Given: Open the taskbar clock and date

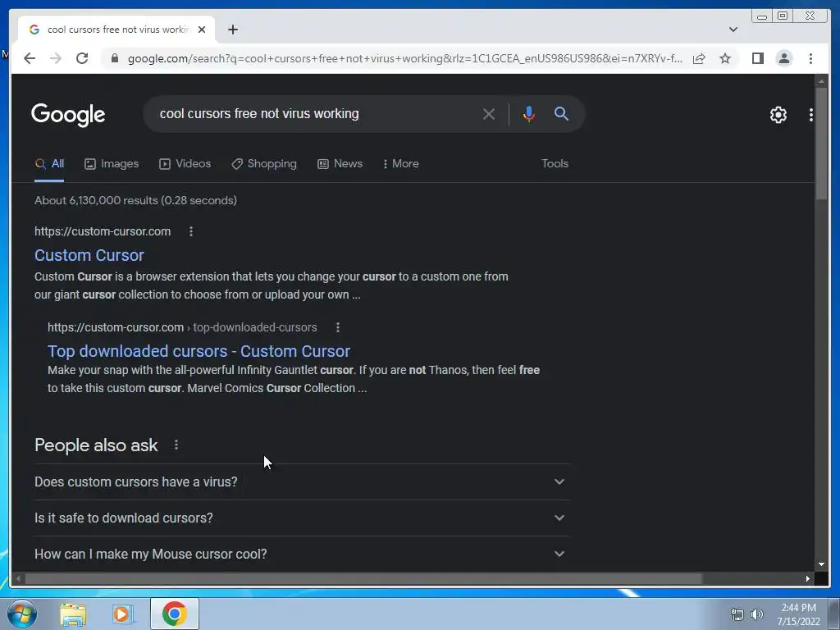Looking at the screenshot, I should point(798,614).
